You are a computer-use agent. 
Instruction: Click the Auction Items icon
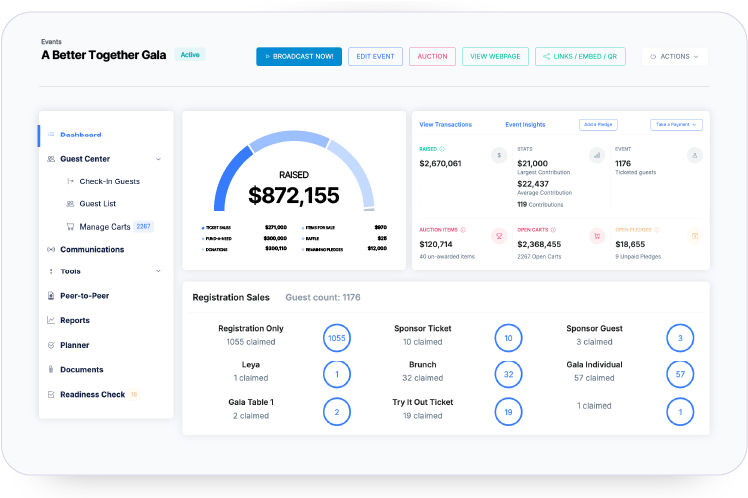click(498, 236)
